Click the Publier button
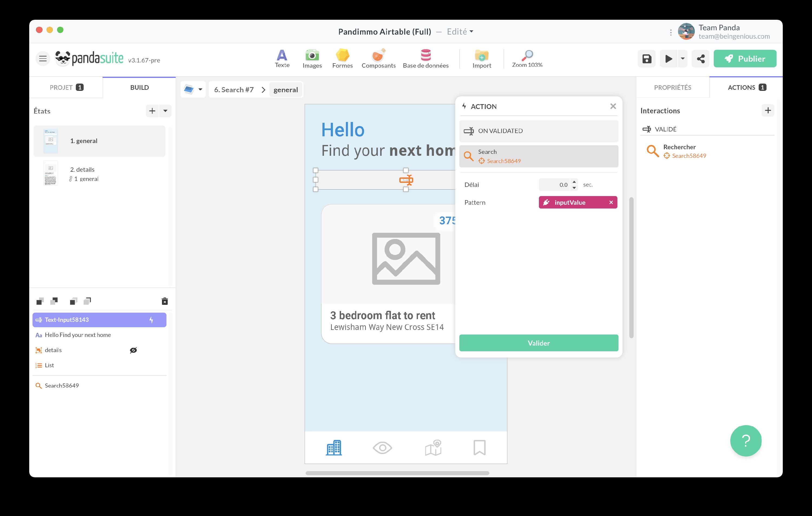This screenshot has width=812, height=516. click(x=745, y=58)
